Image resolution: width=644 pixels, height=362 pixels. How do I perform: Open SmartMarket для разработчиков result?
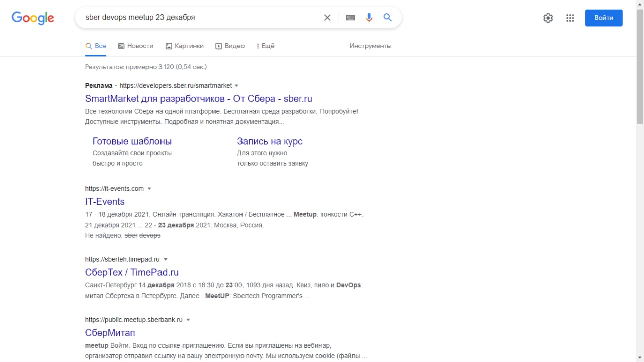click(x=199, y=99)
